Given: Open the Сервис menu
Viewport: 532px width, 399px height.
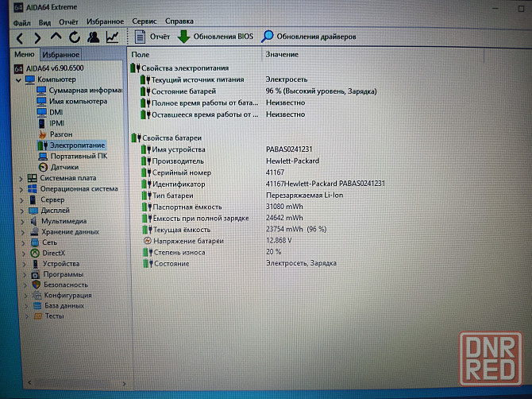Looking at the screenshot, I should point(145,21).
